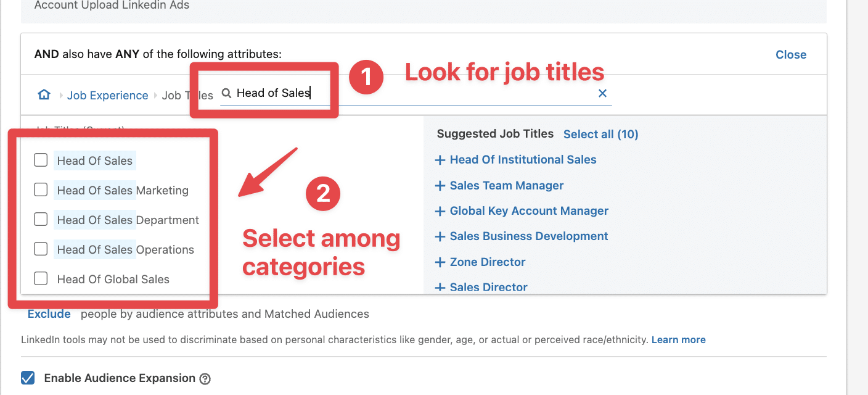The height and width of the screenshot is (395, 868).
Task: Click Select all (10) suggested titles
Action: tap(601, 134)
